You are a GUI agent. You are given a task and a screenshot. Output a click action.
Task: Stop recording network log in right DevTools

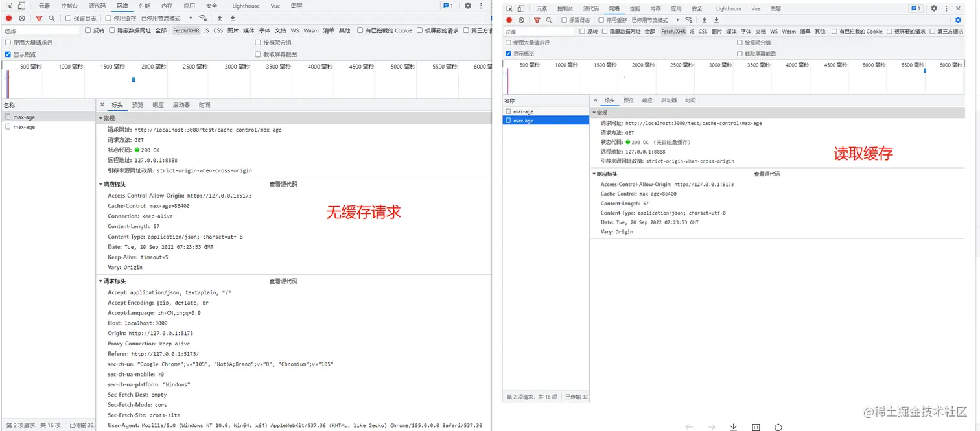(509, 20)
